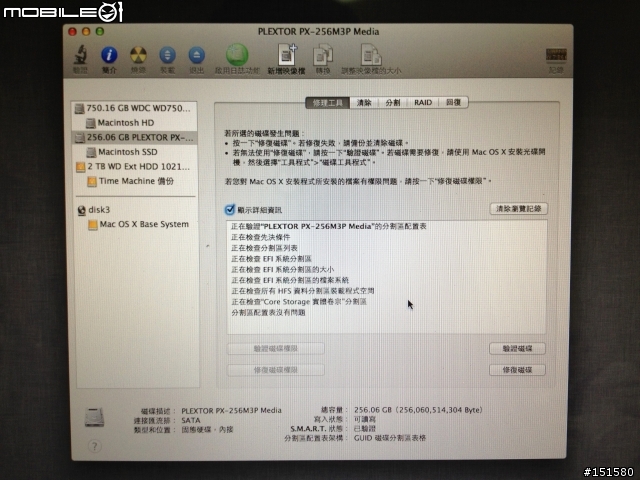The image size is (640, 480).
Task: Click the Convert (轉換) toolbar icon
Action: pyautogui.click(x=323, y=55)
